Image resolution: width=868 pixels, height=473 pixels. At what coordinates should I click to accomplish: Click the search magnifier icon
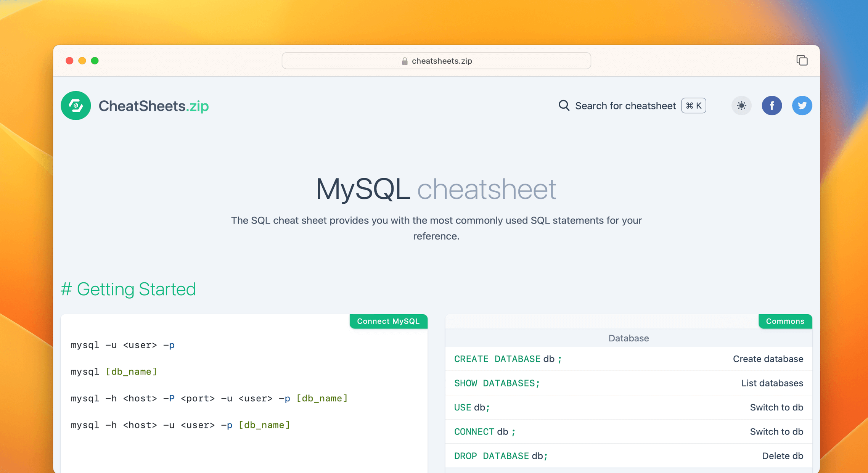[x=564, y=106]
